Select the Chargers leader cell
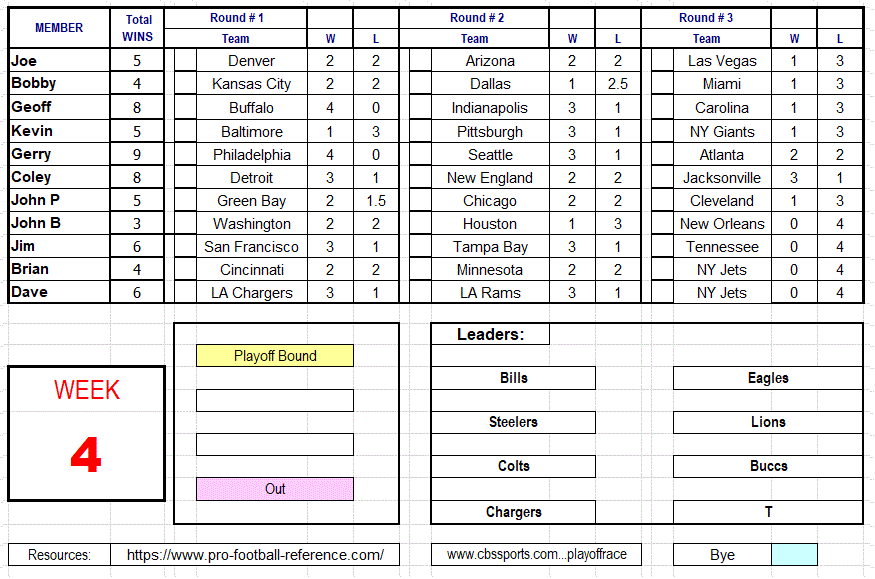Viewport: 875px width, 579px height. [x=513, y=512]
